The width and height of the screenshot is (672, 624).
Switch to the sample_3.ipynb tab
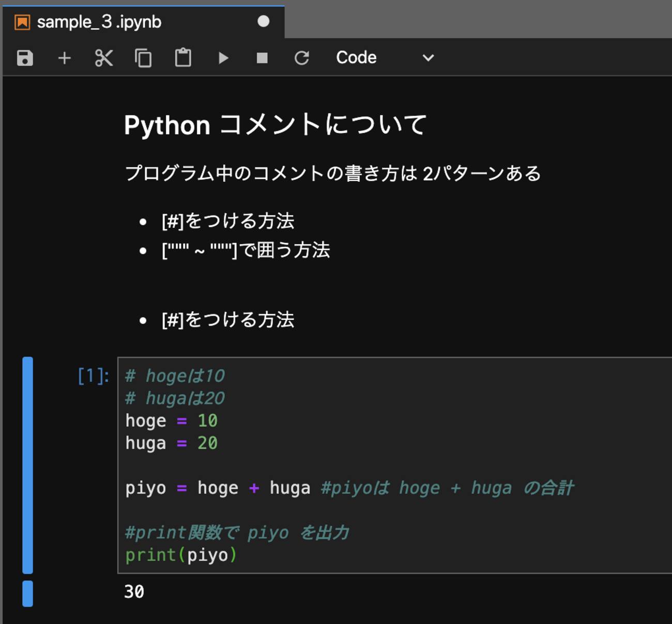(99, 22)
